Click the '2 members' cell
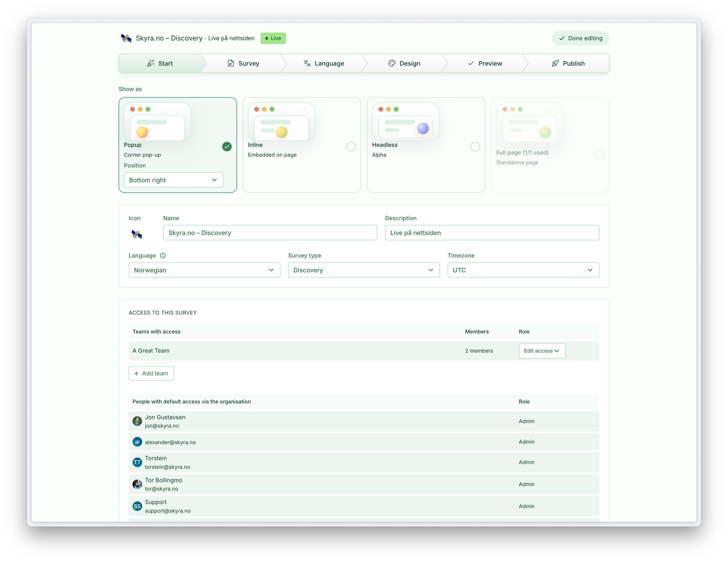 click(479, 351)
